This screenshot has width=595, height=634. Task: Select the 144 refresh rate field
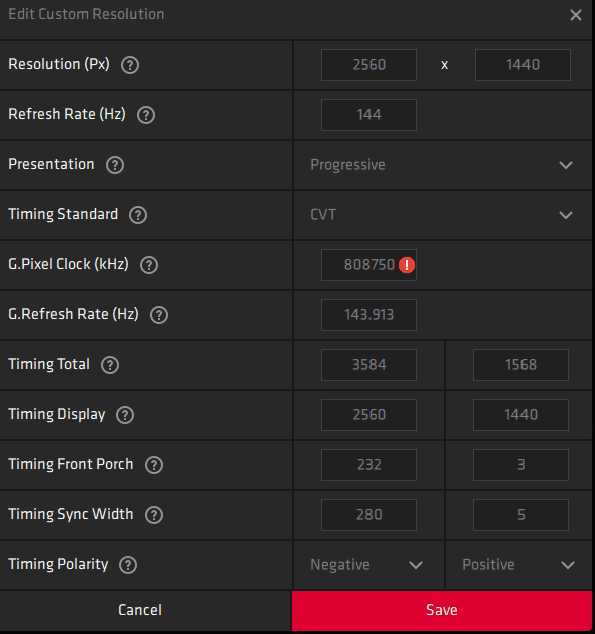pos(369,115)
